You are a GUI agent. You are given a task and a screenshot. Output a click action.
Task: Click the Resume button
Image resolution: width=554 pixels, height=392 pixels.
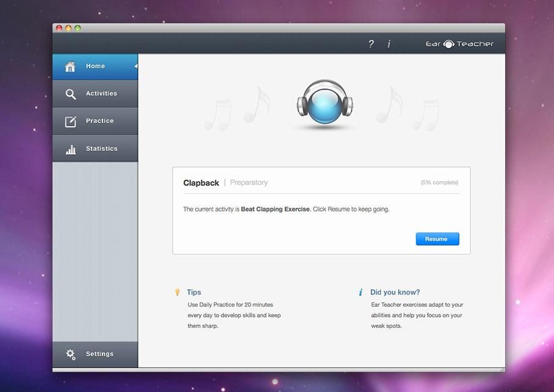pos(437,238)
